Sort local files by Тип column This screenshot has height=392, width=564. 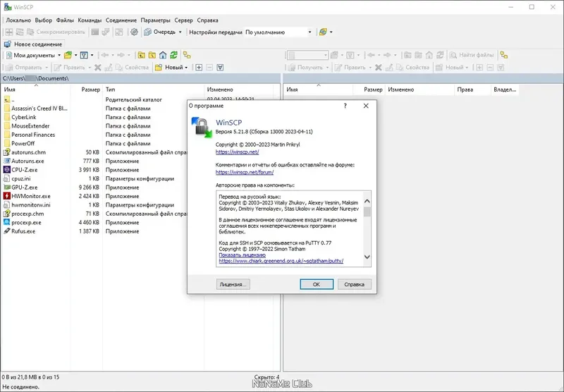(153, 90)
